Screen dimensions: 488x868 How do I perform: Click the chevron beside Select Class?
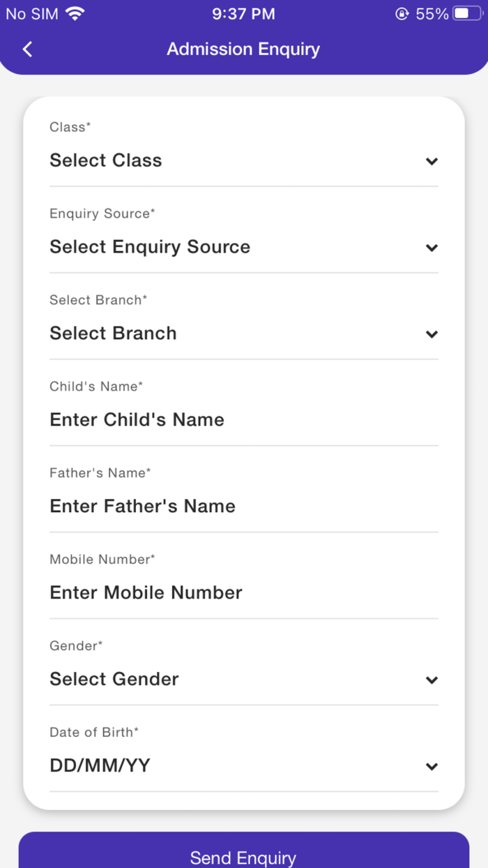[432, 162]
